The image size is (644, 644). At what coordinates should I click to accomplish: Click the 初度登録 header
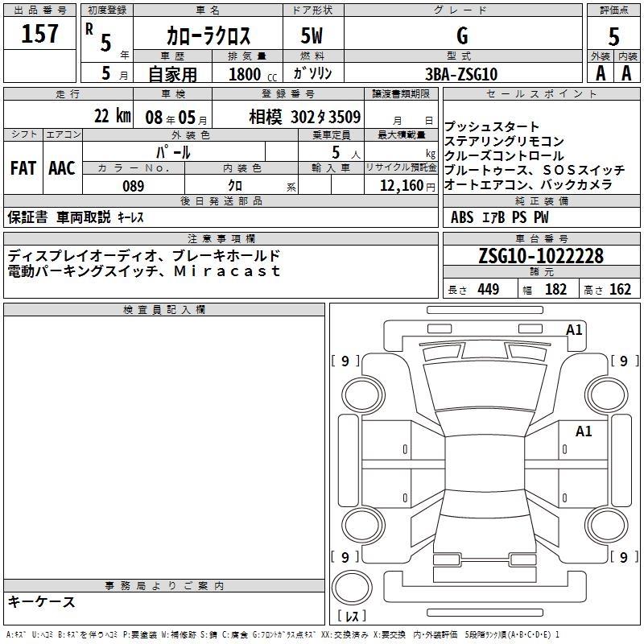[x=107, y=10]
